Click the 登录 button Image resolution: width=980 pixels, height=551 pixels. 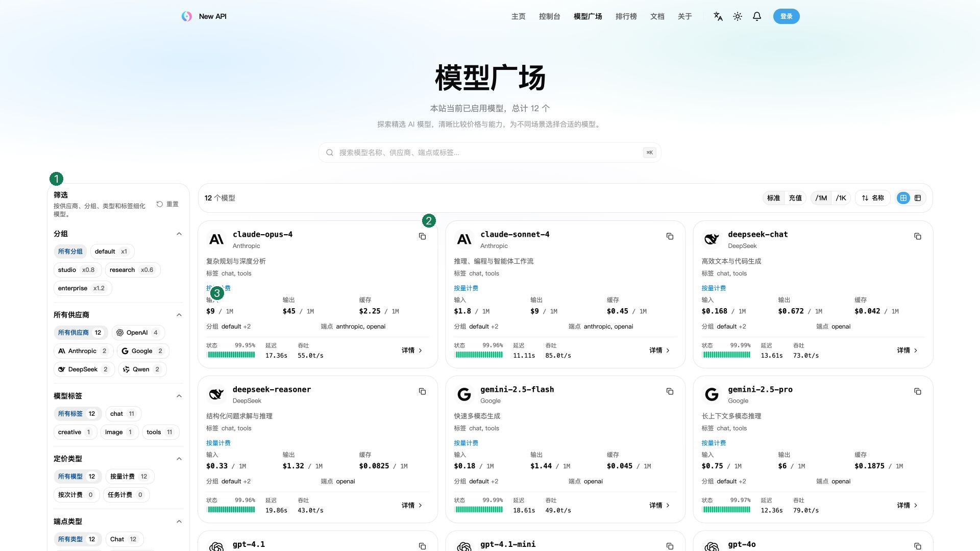click(x=786, y=16)
